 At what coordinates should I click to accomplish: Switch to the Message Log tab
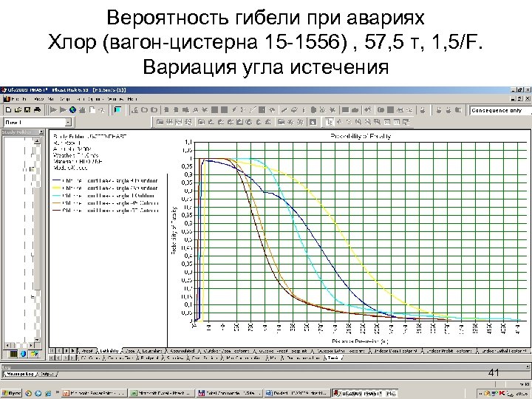click(x=21, y=374)
